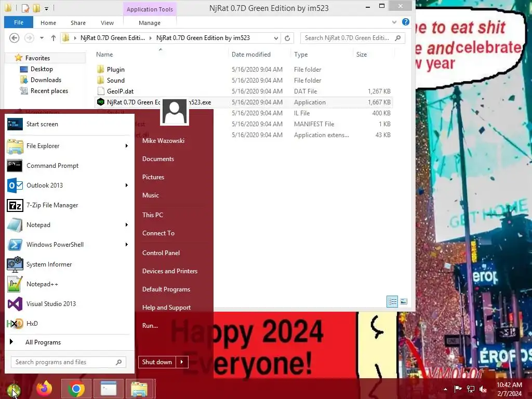Expand Windows PowerShell jump list arrow
Image resolution: width=532 pixels, height=399 pixels.
click(x=127, y=245)
